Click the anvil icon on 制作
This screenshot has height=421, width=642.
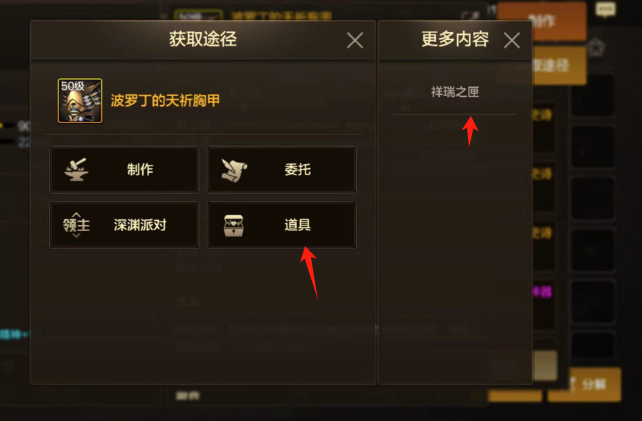(76, 170)
